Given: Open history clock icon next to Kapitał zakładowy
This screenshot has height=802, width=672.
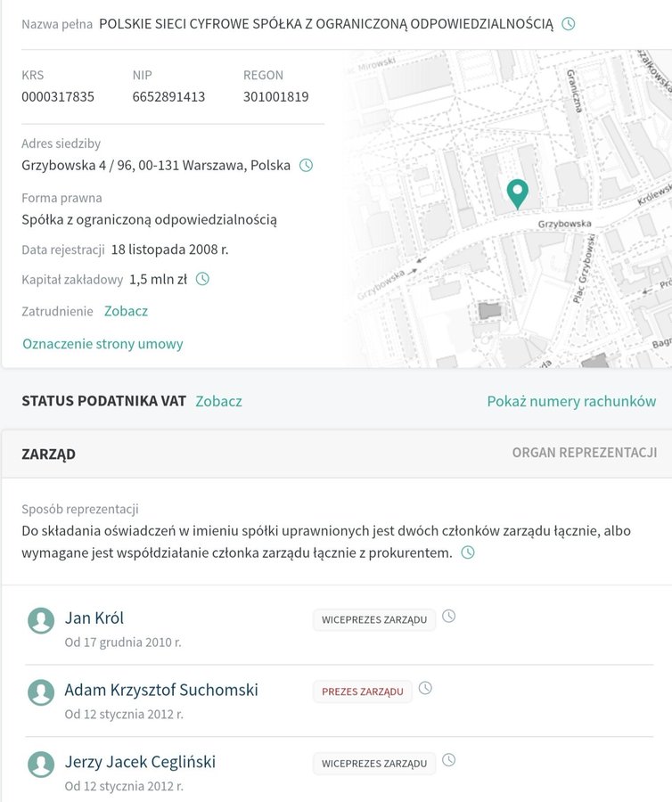Looking at the screenshot, I should pyautogui.click(x=202, y=279).
